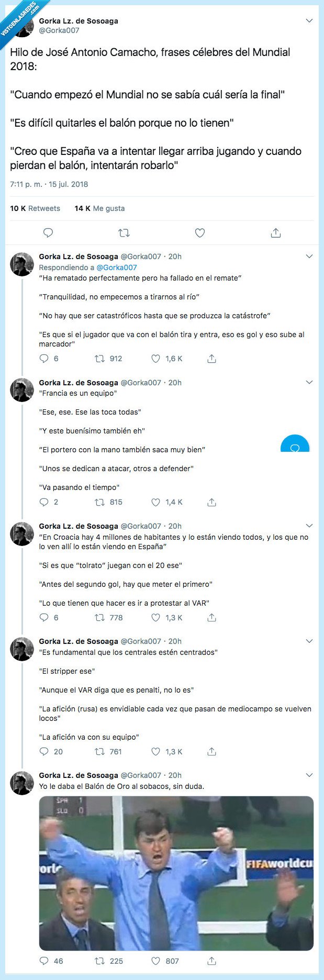Like the 'En Croacia hay 4 millones' tweet

click(155, 618)
